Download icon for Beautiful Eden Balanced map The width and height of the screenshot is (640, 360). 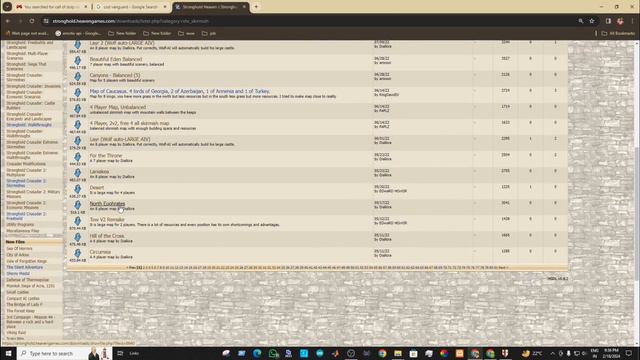click(x=78, y=61)
